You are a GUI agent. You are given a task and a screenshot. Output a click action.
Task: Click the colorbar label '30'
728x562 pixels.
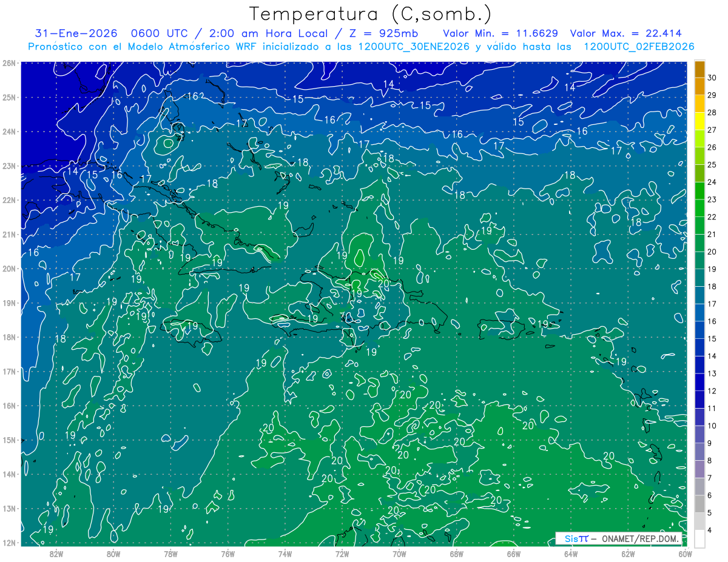[712, 78]
